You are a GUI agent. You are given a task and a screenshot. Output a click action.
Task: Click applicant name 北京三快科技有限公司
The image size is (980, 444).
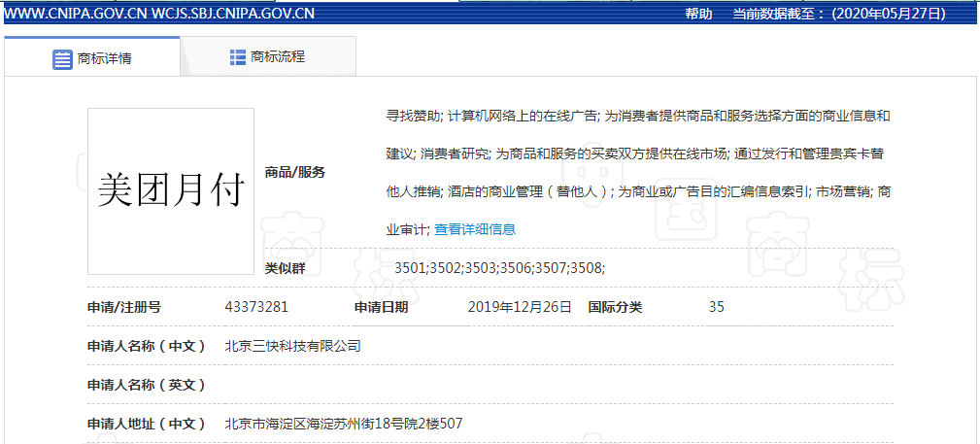pyautogui.click(x=292, y=346)
